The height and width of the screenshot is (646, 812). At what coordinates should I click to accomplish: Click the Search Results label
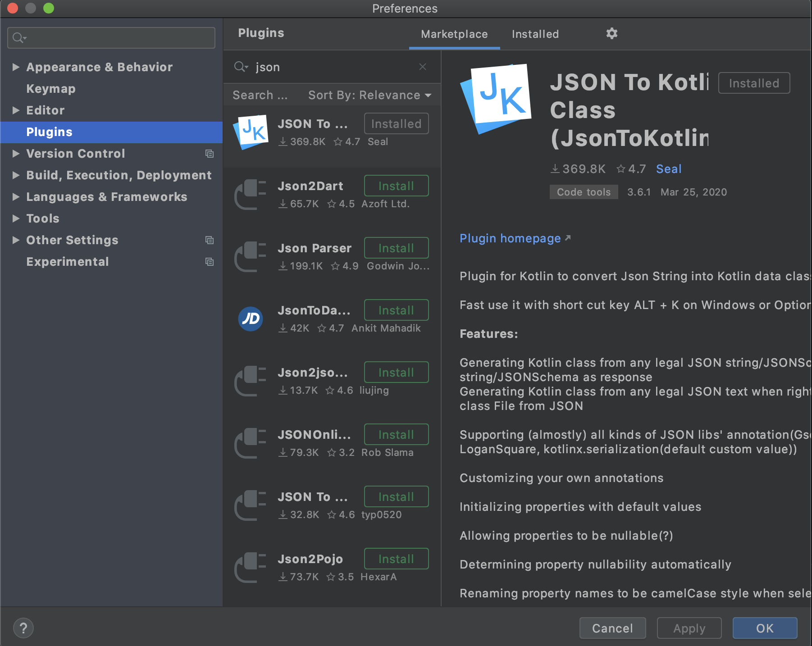click(260, 95)
